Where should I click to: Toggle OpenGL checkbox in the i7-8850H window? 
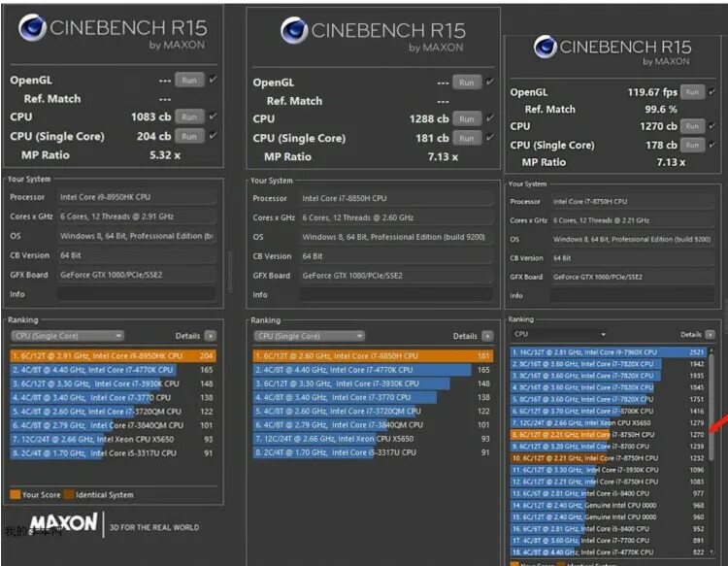click(x=490, y=83)
